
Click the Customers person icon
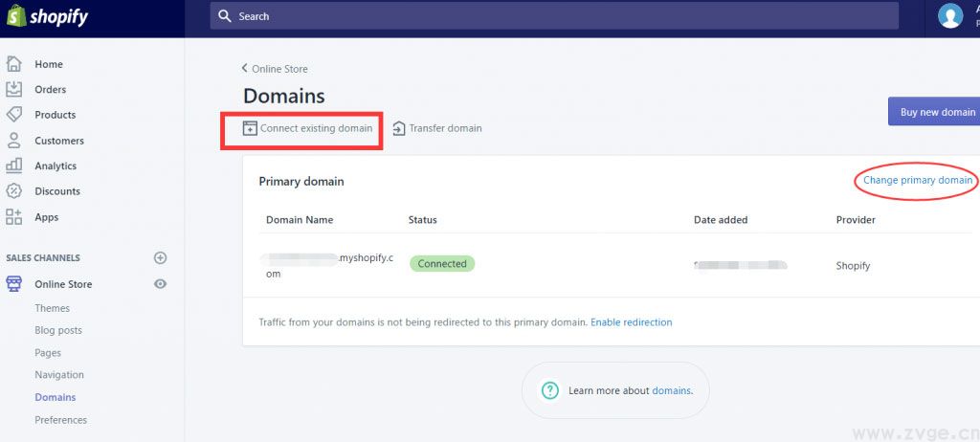coord(13,140)
